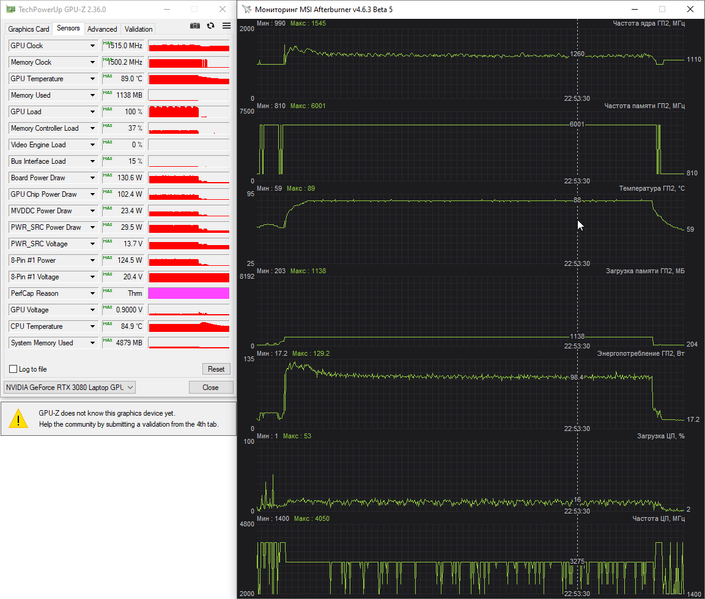Click the 'Макс : 6001' label in Afterburner
Image resolution: width=705 pixels, height=599 pixels.
308,106
